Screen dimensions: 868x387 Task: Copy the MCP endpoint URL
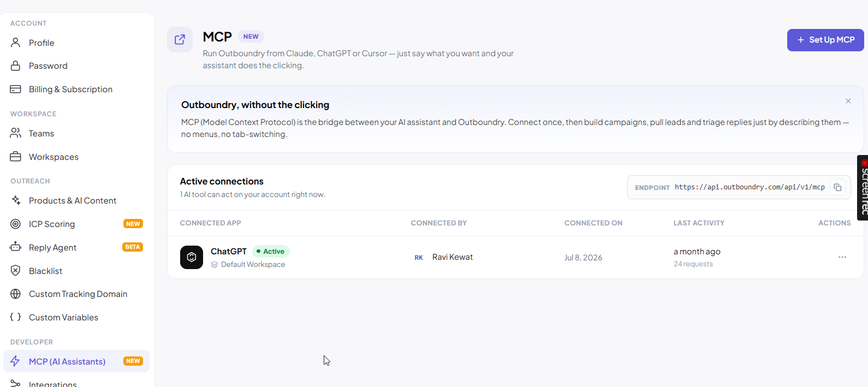click(837, 187)
